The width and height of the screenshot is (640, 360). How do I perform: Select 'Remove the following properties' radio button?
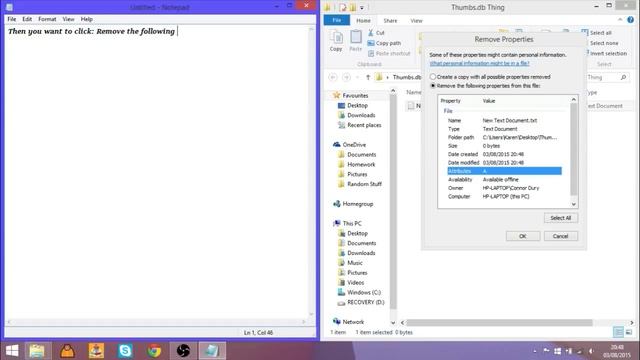[433, 86]
